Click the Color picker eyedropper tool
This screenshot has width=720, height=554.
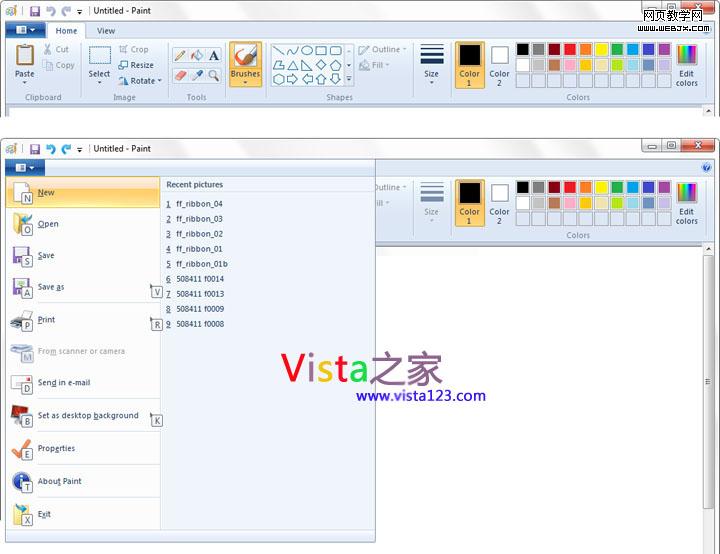[x=197, y=75]
